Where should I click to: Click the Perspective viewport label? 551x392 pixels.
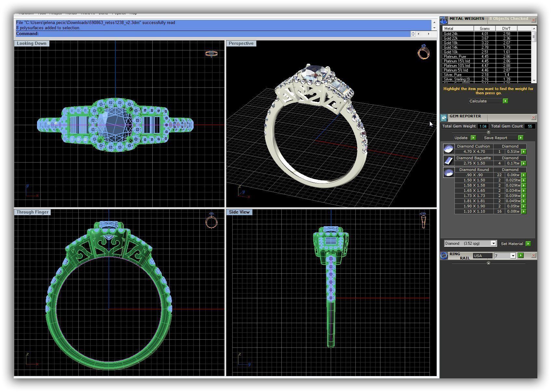point(241,44)
